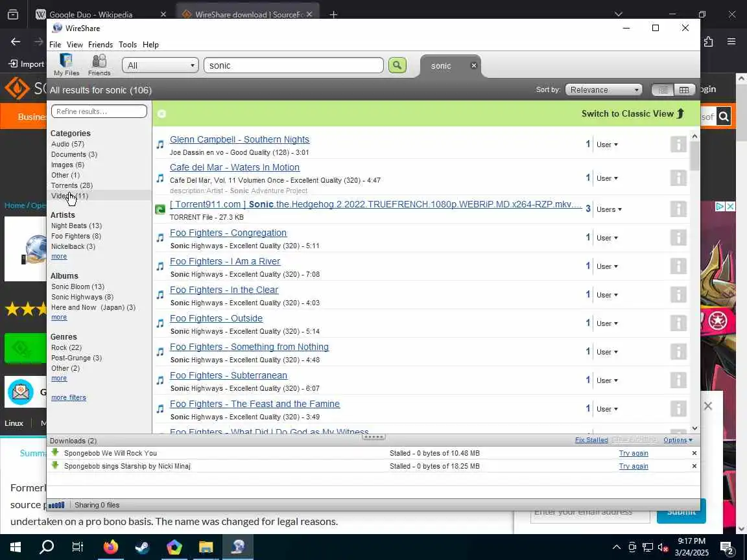This screenshot has width=747, height=560.
Task: Click the sonic search text field
Action: (x=294, y=65)
